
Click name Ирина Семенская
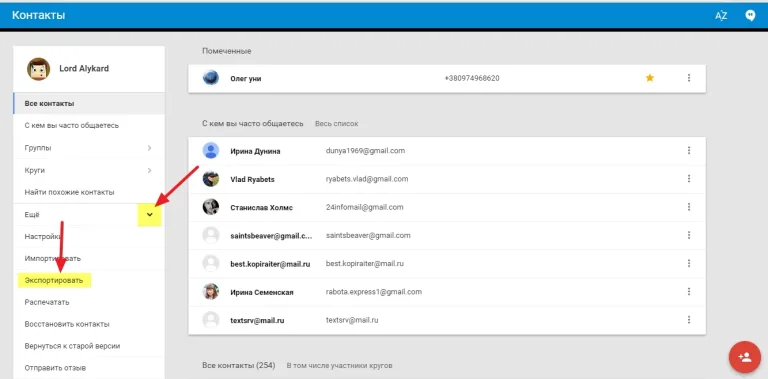pyautogui.click(x=262, y=292)
